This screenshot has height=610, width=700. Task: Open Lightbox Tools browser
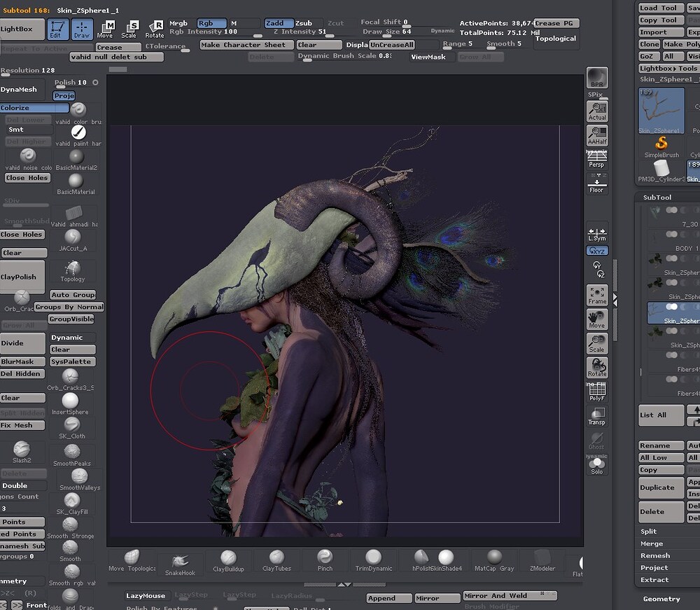coord(668,69)
